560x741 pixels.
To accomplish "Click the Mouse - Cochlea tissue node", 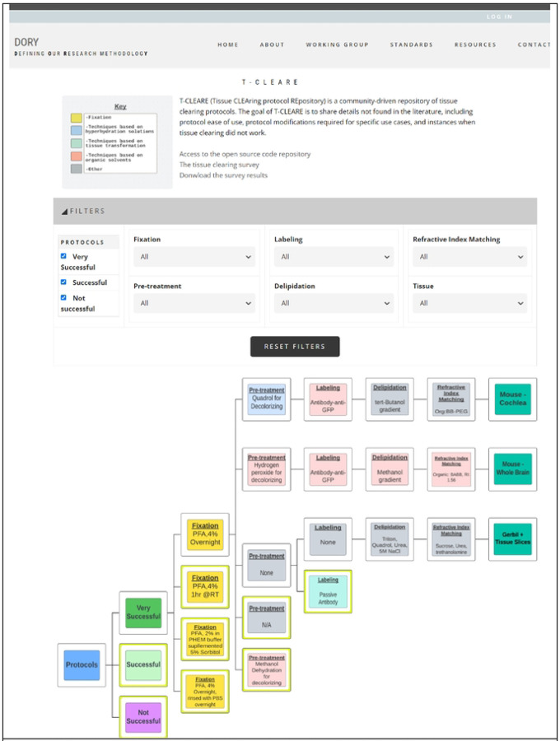I will 512,400.
